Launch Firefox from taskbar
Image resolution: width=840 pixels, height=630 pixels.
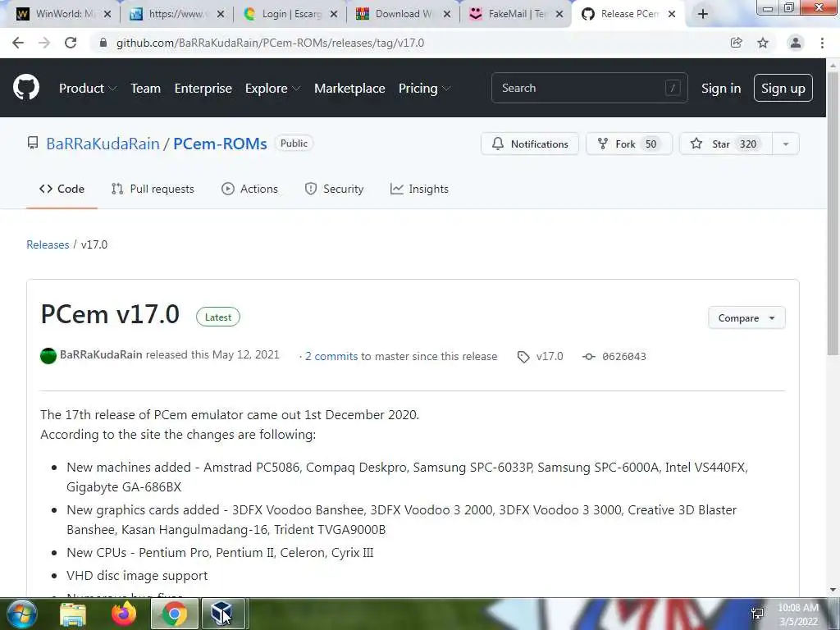tap(124, 614)
